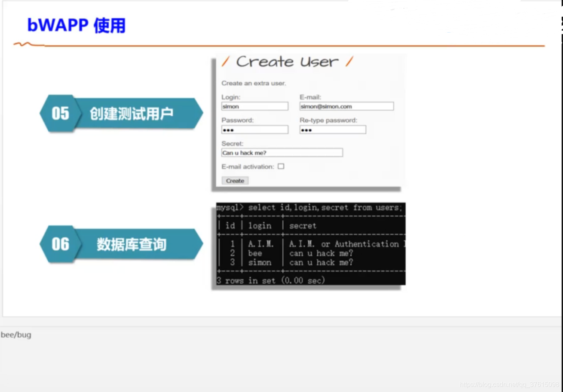Focus the Re-type password field

click(x=333, y=130)
